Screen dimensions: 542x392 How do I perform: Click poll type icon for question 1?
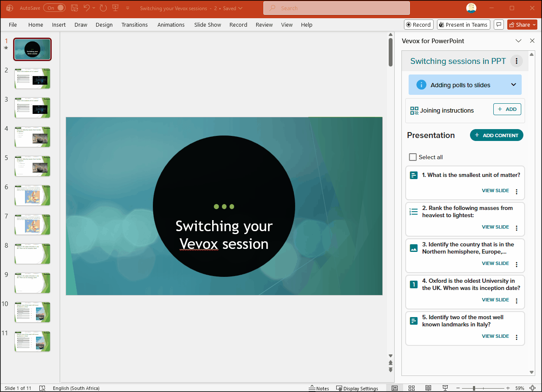click(x=414, y=175)
